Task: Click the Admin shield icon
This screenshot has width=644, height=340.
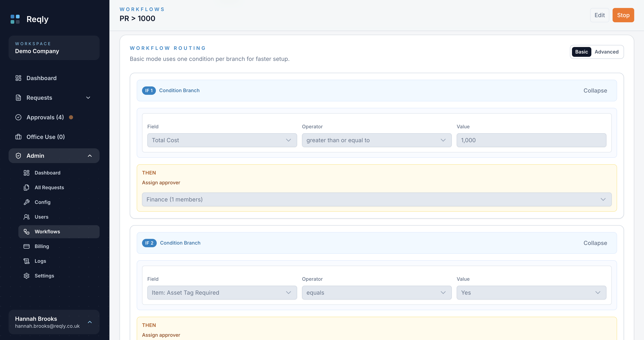Action: point(18,156)
